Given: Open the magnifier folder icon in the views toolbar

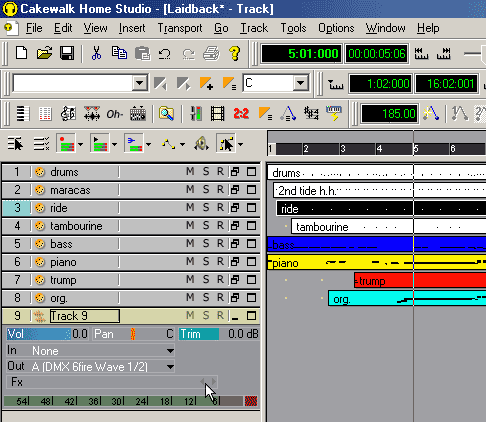Looking at the screenshot, I should coord(166,114).
